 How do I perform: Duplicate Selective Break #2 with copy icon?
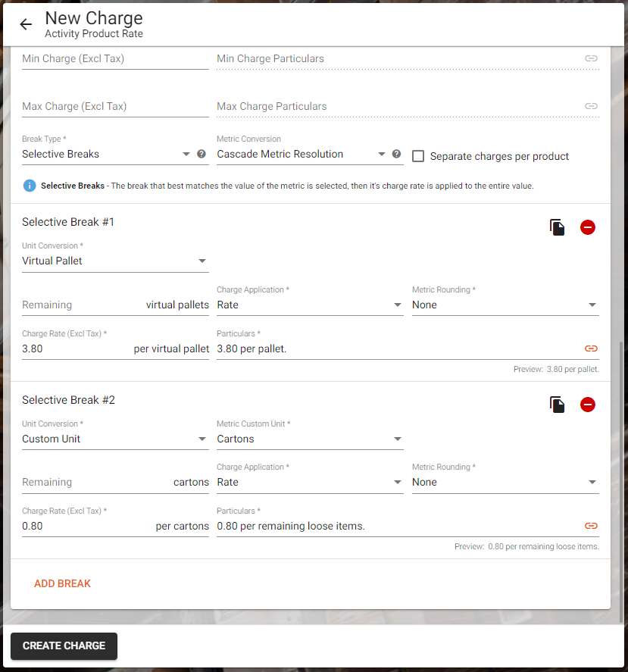558,405
